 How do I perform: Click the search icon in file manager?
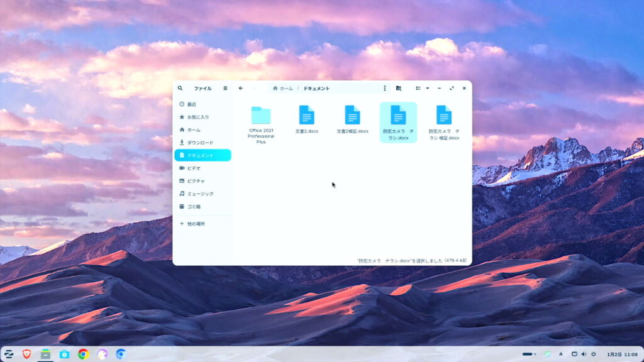[x=180, y=89]
